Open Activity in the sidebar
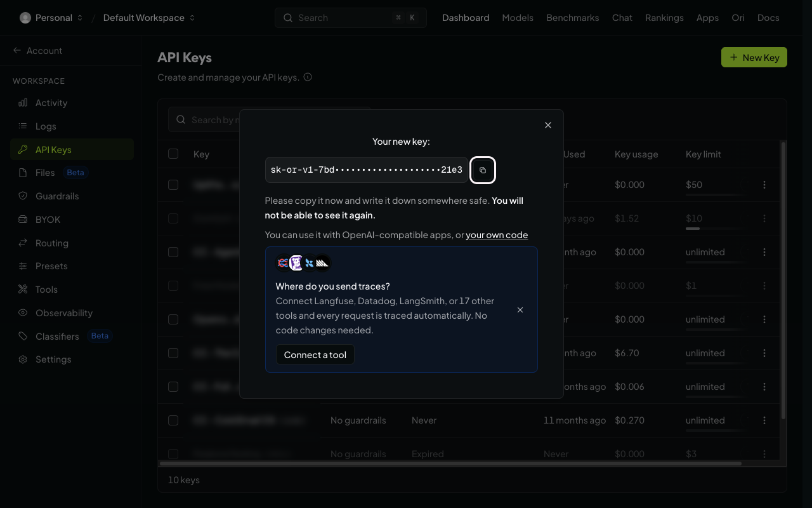Screen dimensions: 812x508 [x=72, y=103]
